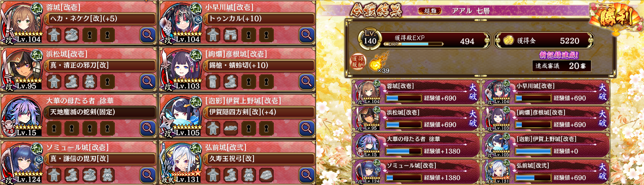Screen dimensions: 644x185
Task: Click the 勝利 victory fan banner
Action: tap(616, 18)
